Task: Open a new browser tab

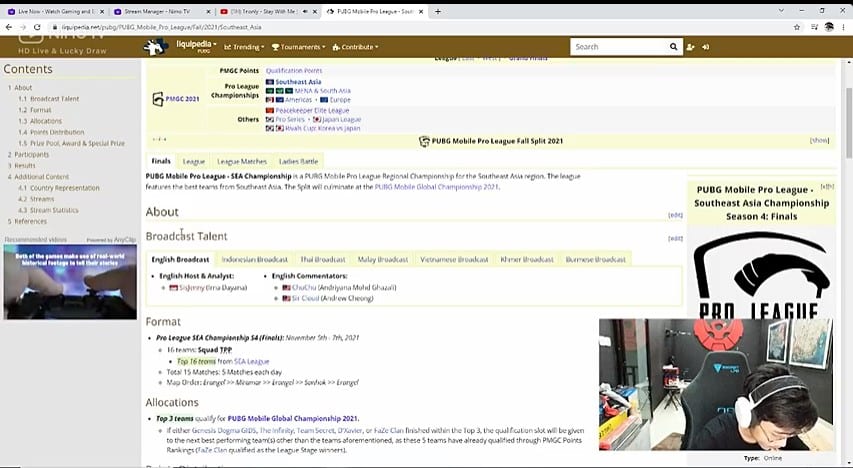Action: click(437, 11)
